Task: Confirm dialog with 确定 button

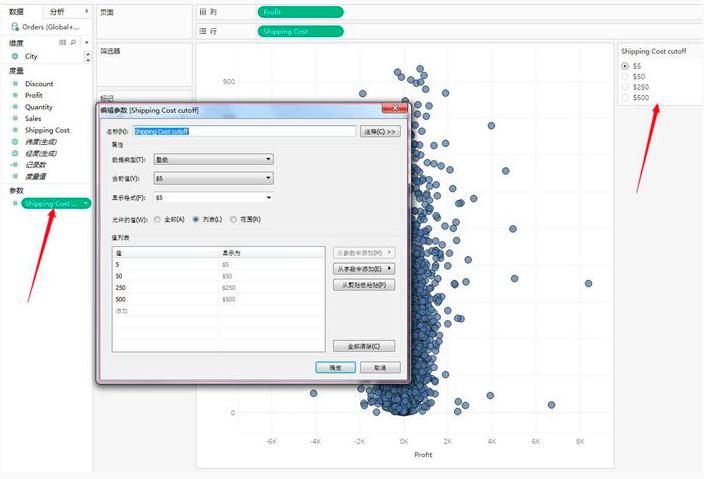Action: pyautogui.click(x=335, y=368)
